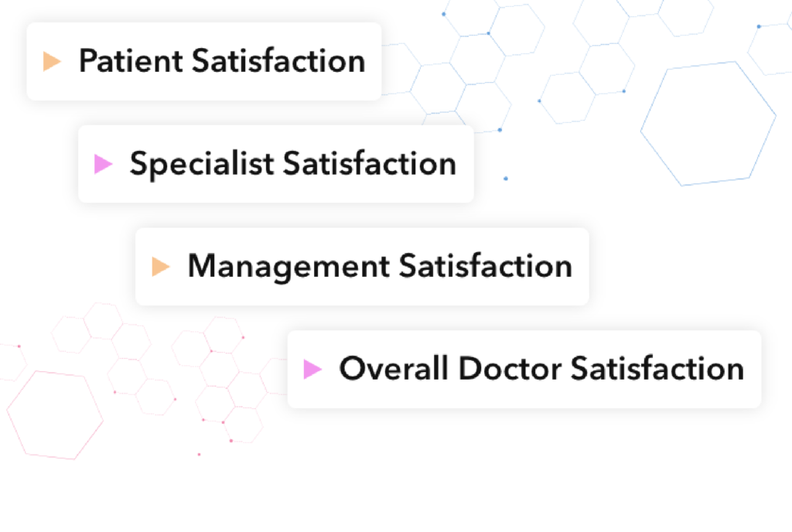Click the large blue hexagon outline

point(708,124)
